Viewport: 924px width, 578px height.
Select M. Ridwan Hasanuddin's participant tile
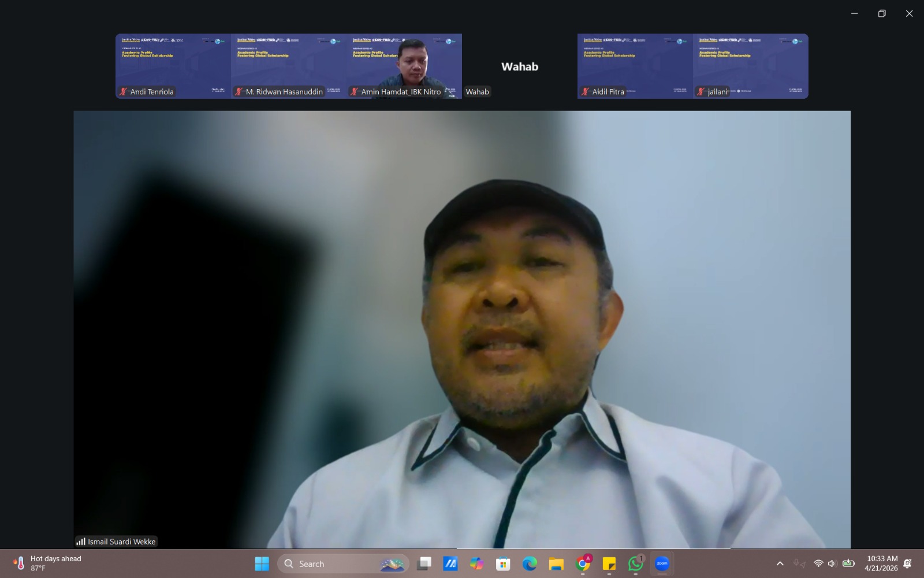[x=288, y=66]
